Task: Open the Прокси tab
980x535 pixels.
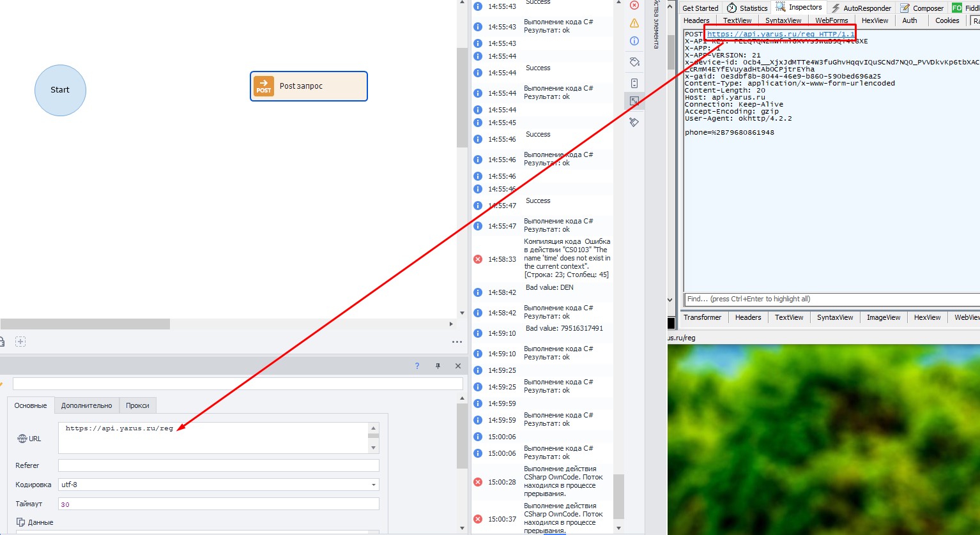Action: point(137,405)
